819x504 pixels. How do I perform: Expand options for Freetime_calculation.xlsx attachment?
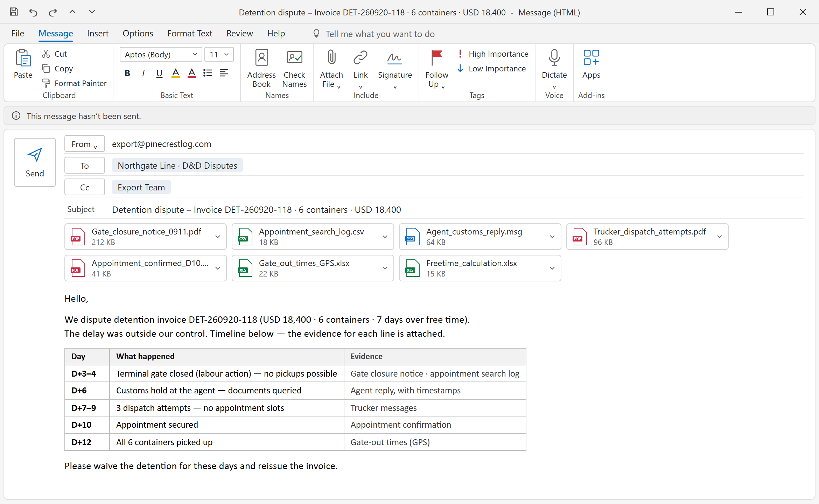point(552,268)
